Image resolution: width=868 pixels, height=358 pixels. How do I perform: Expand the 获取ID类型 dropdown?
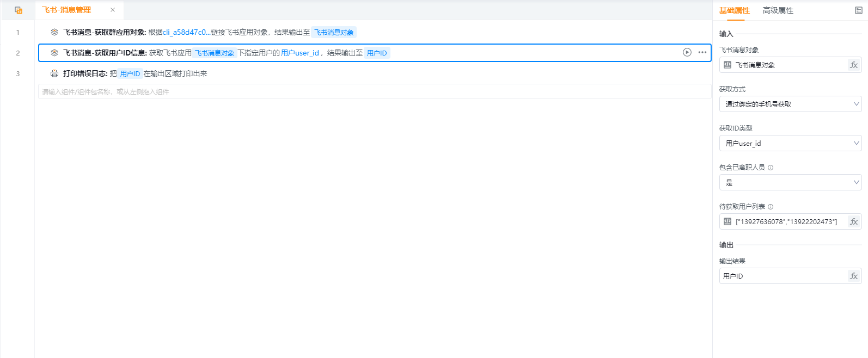coord(790,143)
